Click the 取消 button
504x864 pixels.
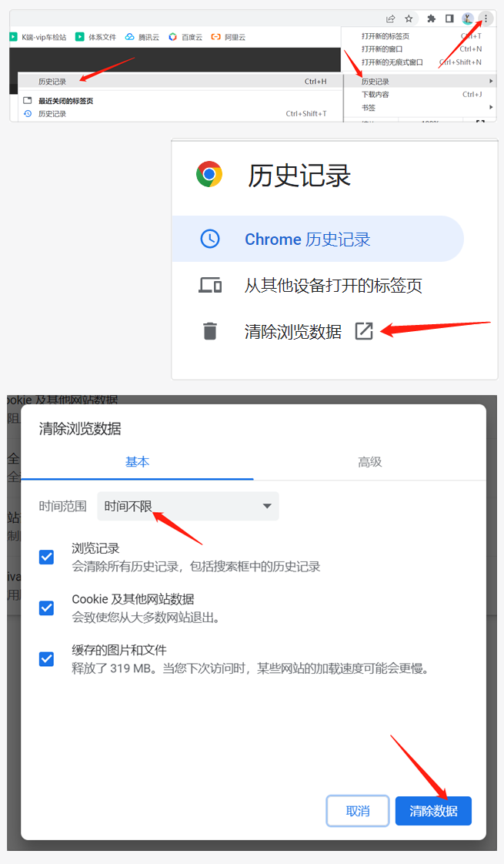tap(358, 811)
